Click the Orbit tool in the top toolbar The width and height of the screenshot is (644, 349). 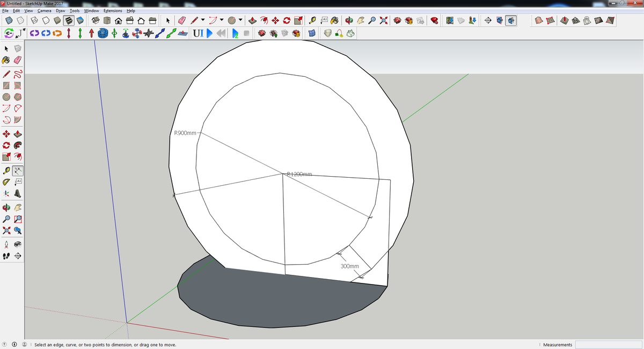tap(348, 20)
